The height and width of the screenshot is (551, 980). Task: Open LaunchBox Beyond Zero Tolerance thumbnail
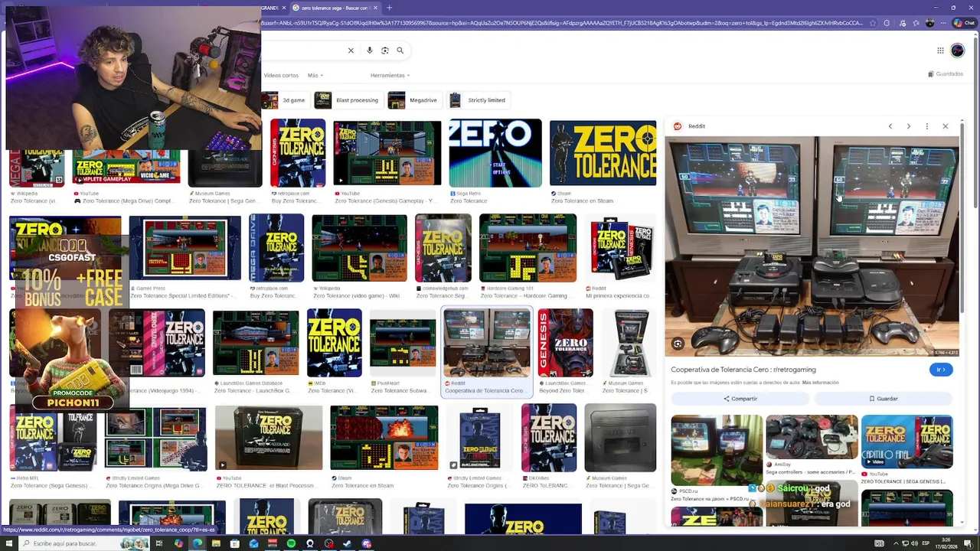[565, 343]
